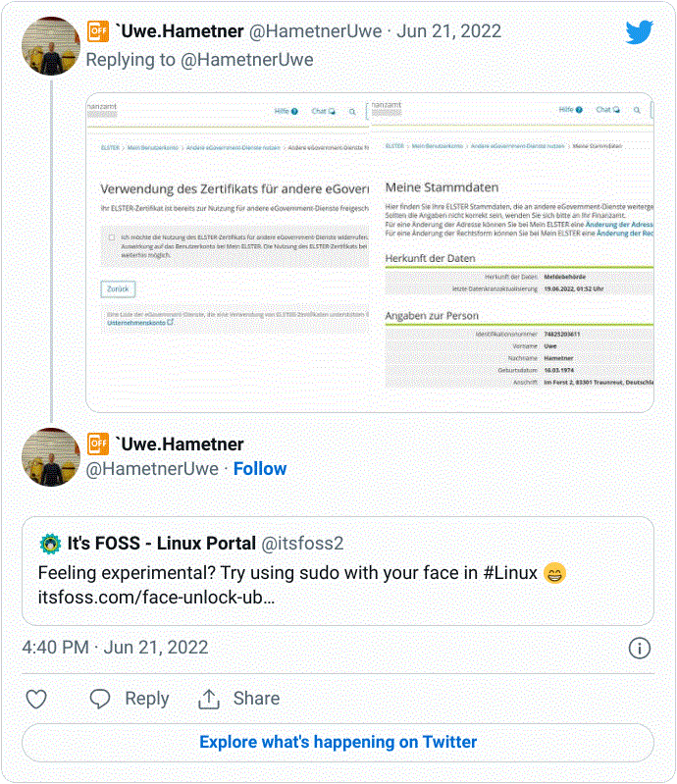677x784 pixels.
Task: Open the tweet info circle icon
Action: coord(640,649)
